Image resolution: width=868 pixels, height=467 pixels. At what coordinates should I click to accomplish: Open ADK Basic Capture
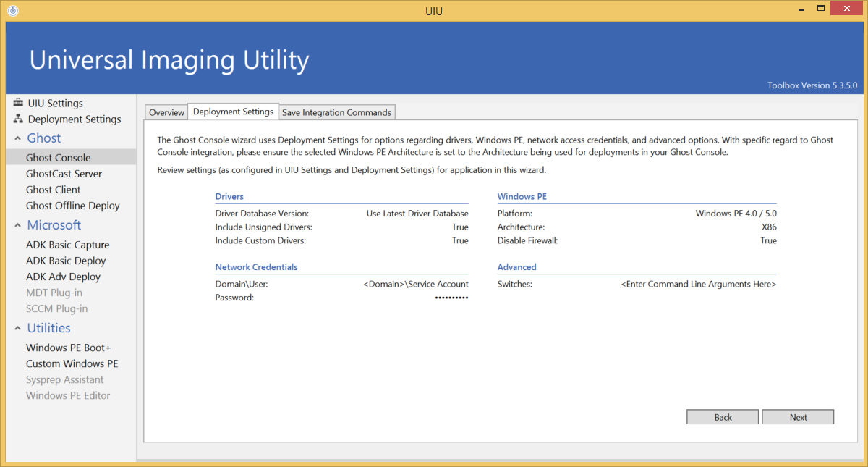coord(68,245)
